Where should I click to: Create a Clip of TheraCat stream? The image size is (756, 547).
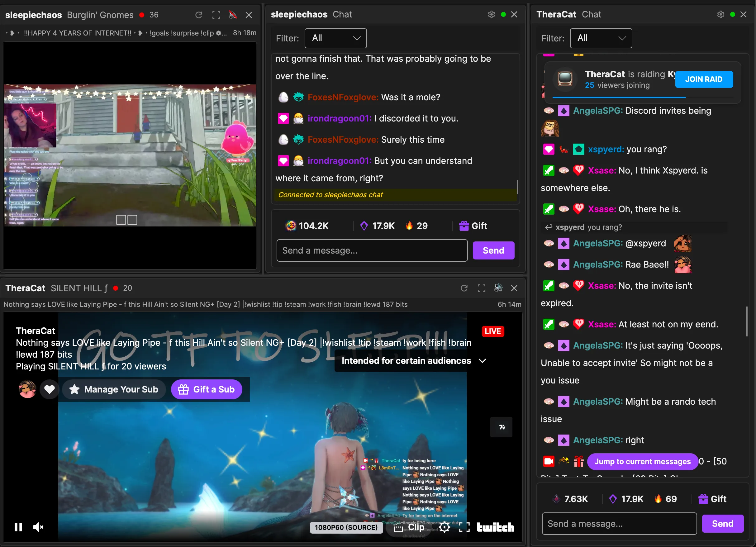409,527
